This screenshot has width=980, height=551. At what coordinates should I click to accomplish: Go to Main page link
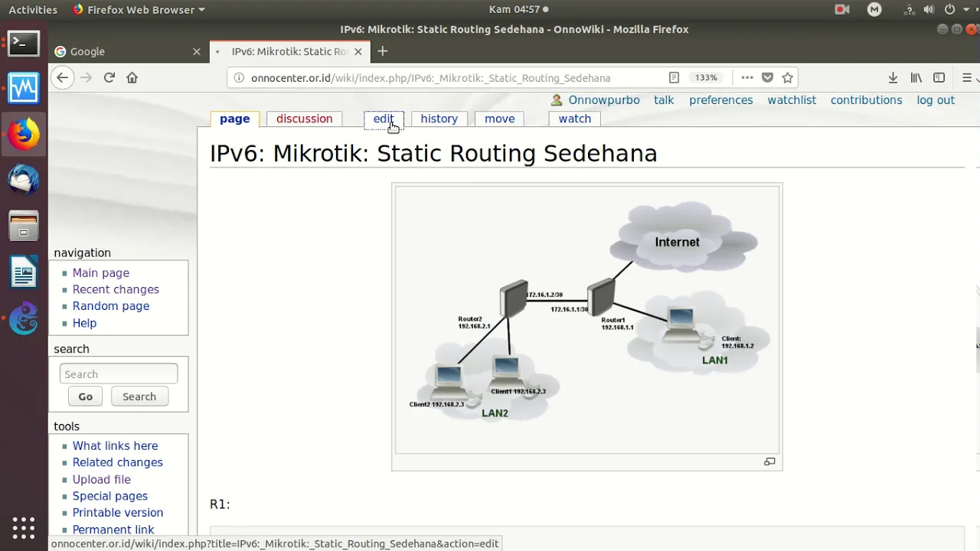(x=101, y=272)
